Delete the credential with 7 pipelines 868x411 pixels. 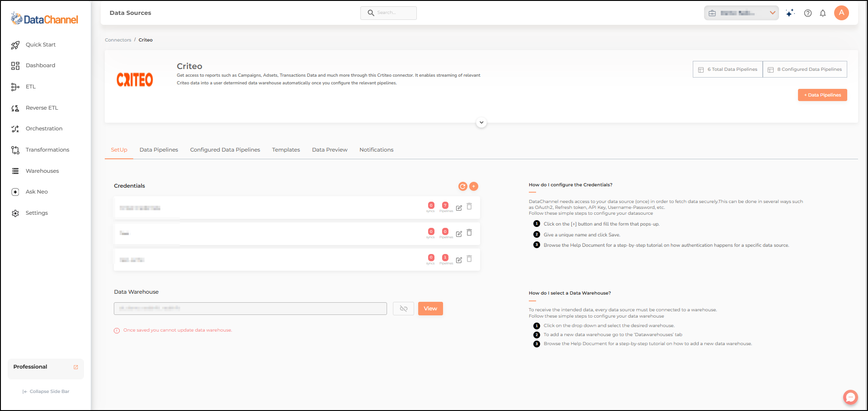click(x=469, y=207)
